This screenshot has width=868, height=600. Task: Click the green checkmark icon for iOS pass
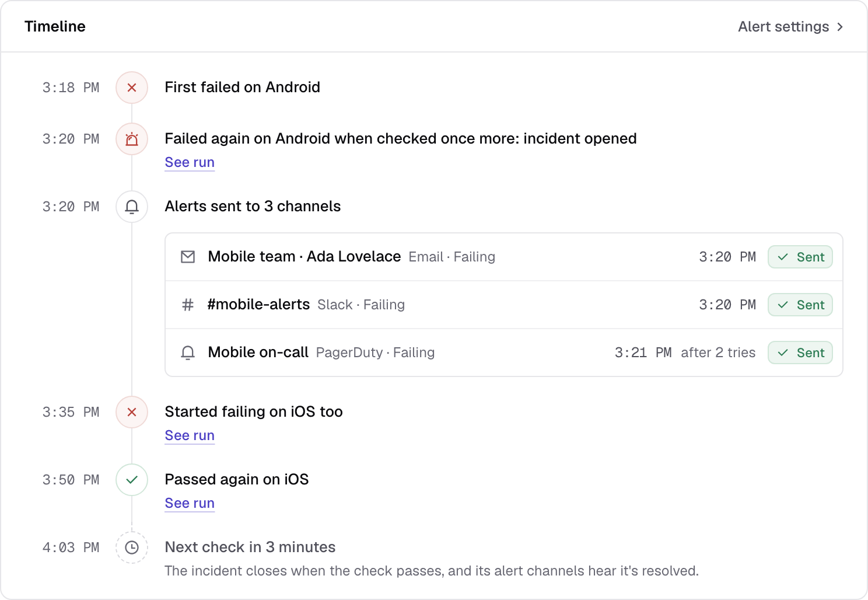[x=132, y=480]
